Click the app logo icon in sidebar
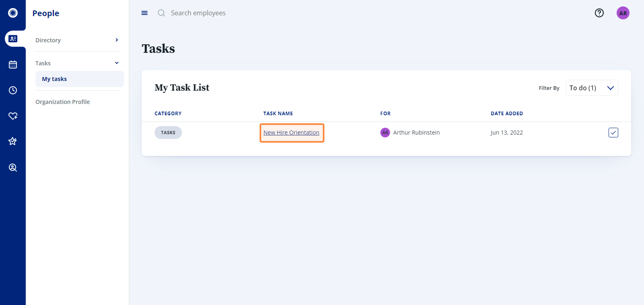This screenshot has height=305, width=644. point(13,13)
